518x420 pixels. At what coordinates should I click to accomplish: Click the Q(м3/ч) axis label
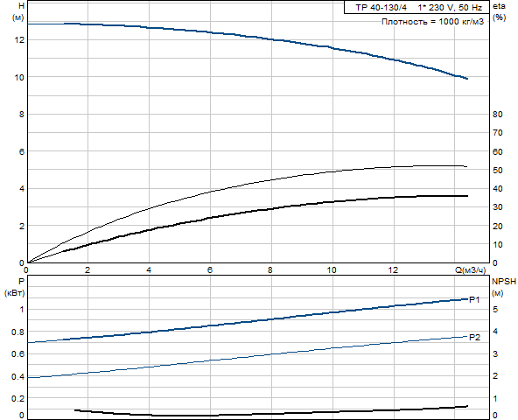tap(471, 270)
